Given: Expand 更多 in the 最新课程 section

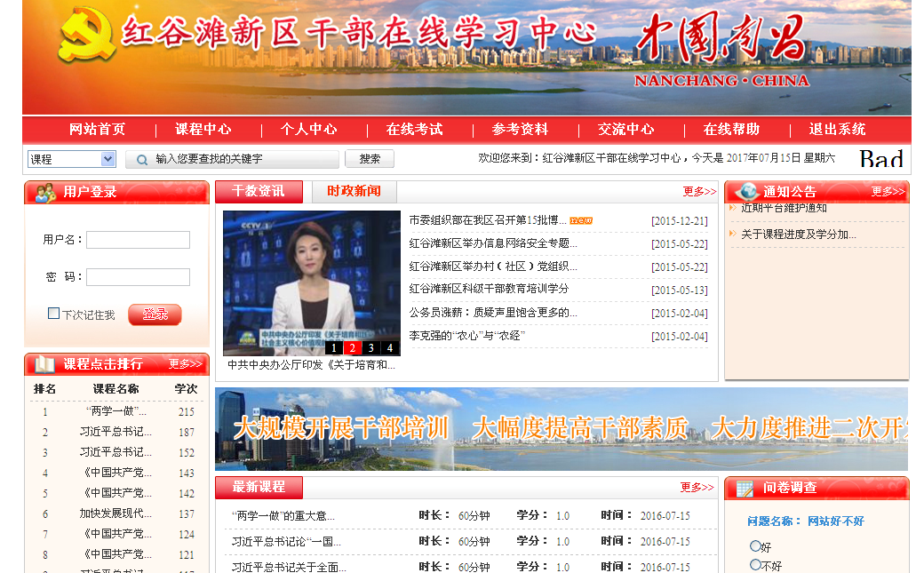Looking at the screenshot, I should [x=697, y=488].
